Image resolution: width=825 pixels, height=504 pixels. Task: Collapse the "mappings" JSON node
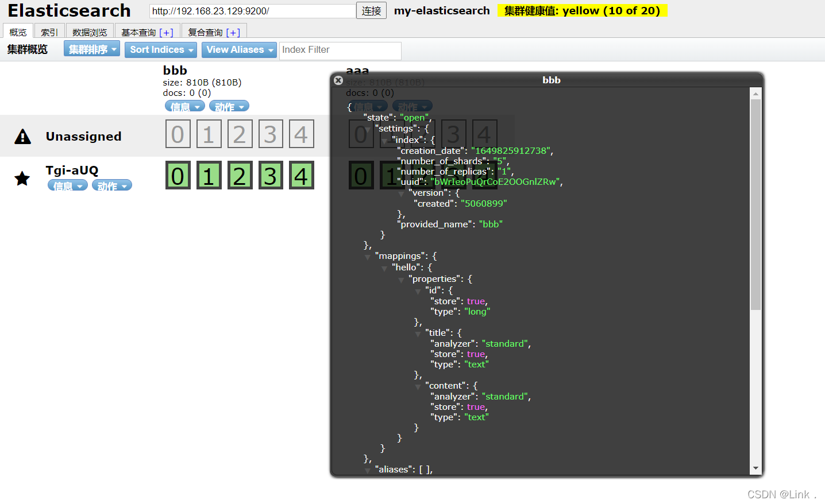coord(368,257)
